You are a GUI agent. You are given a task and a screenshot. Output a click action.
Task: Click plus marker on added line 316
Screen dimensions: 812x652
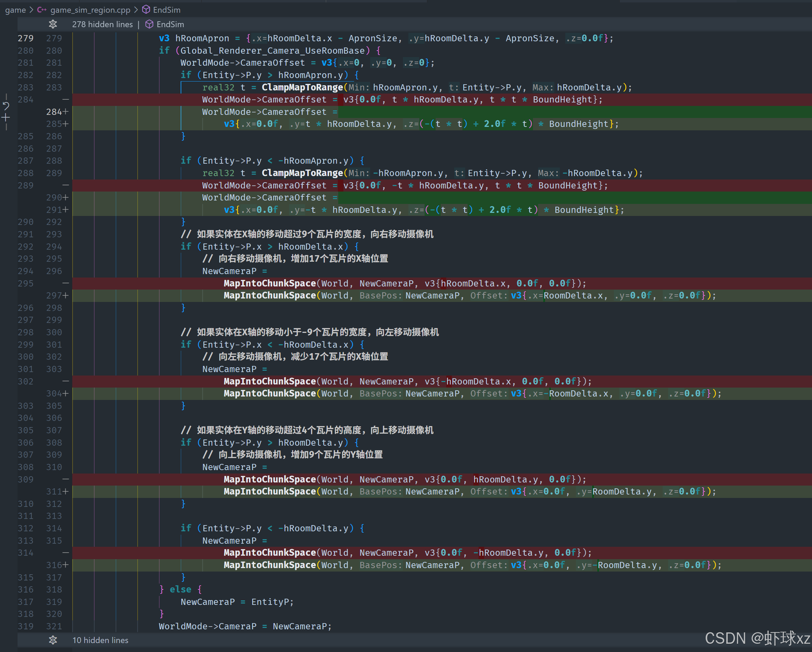[x=66, y=565]
